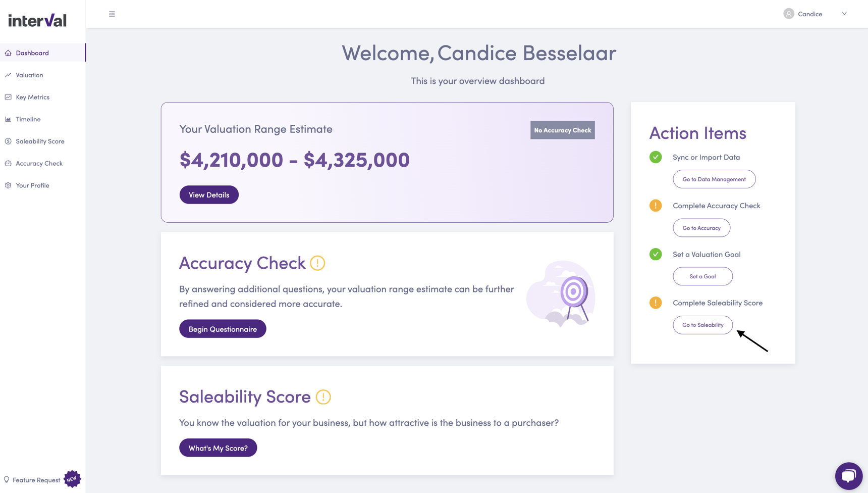
Task: Open the chat support bubble
Action: point(849,476)
